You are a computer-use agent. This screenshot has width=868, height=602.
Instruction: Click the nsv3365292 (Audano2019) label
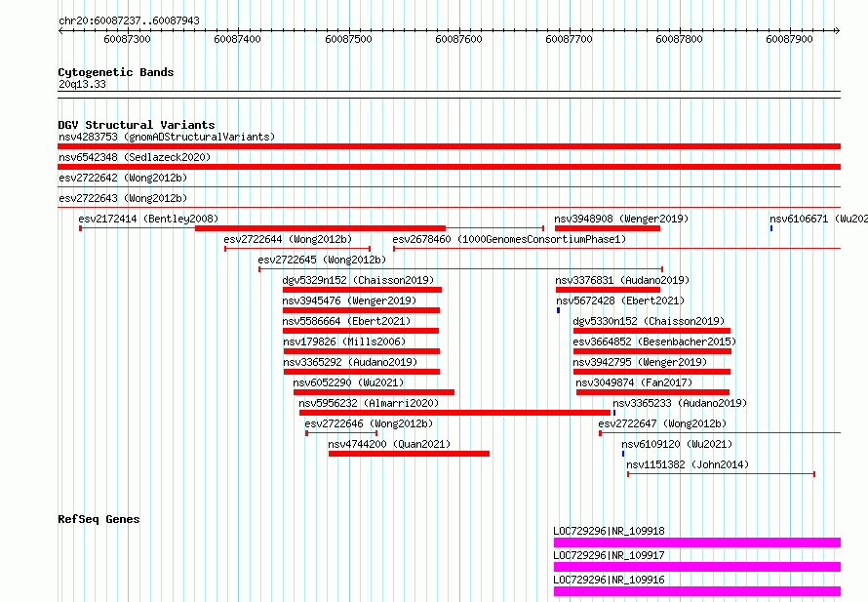350,362
